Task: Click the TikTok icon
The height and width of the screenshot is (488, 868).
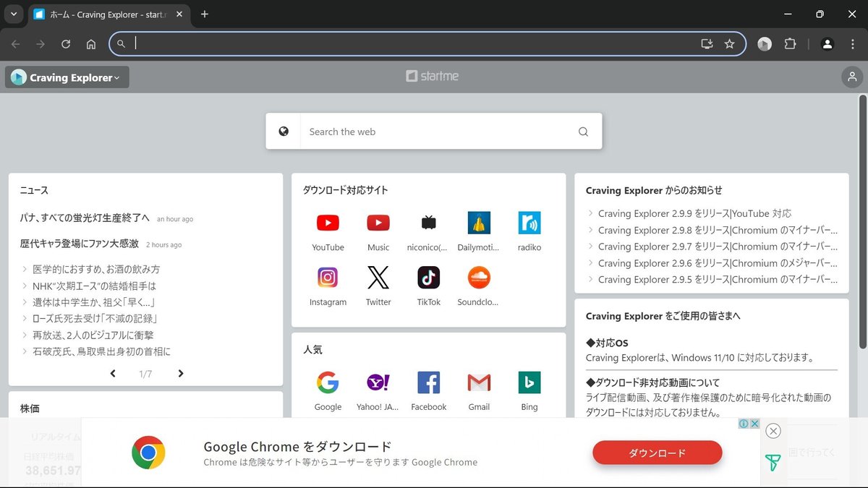Action: pos(428,277)
